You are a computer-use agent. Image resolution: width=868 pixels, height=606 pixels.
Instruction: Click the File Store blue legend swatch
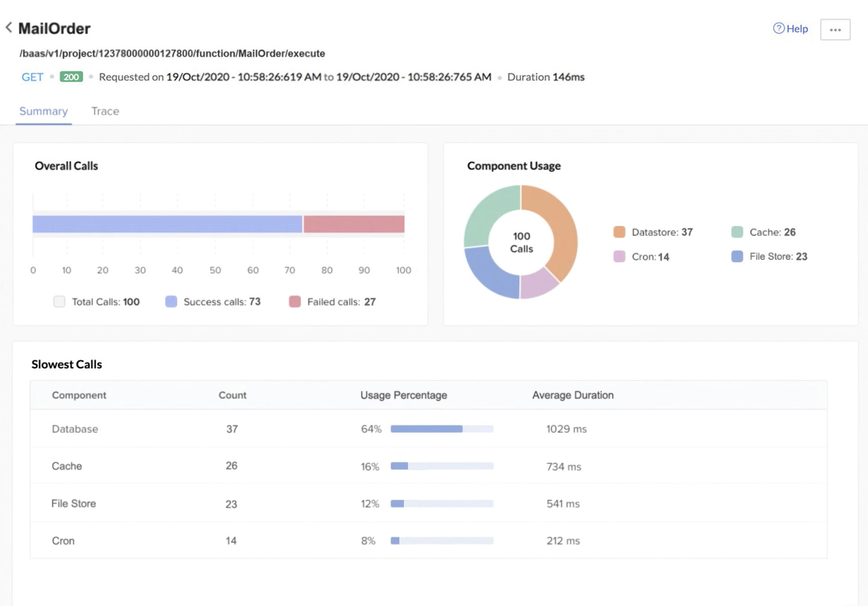point(737,257)
